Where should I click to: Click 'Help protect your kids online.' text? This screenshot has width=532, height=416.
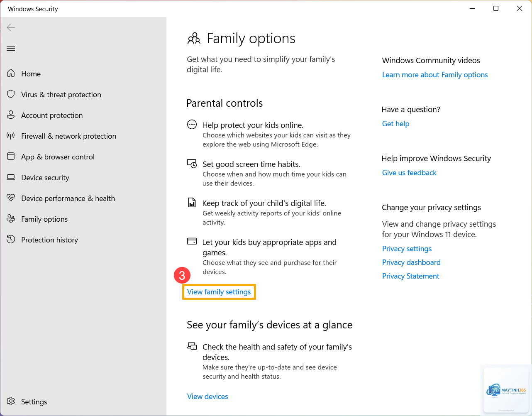click(x=253, y=125)
